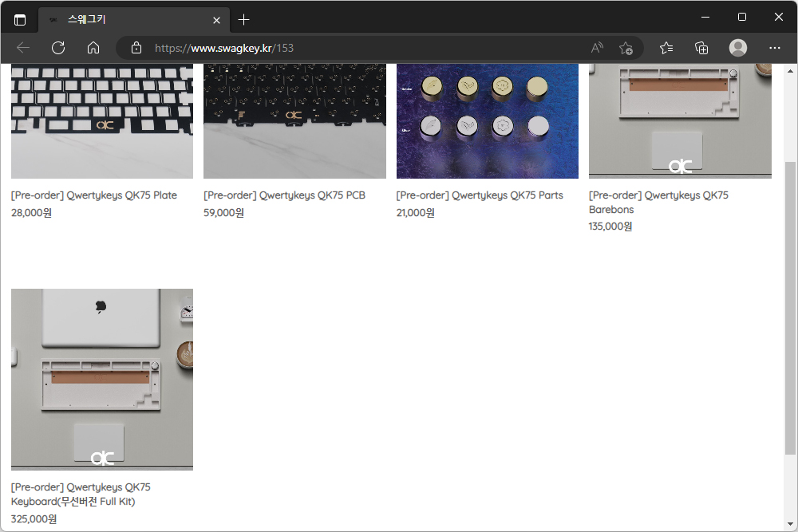Refresh the current page
Viewport: 798px width, 532px height.
tap(58, 48)
